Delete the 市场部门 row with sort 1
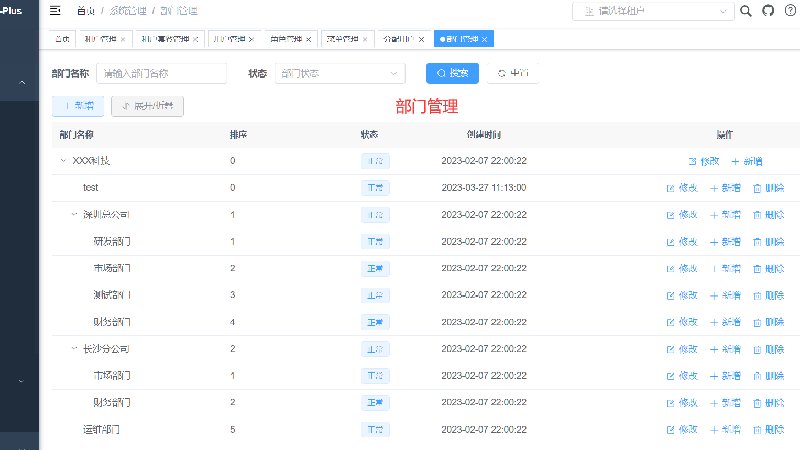The width and height of the screenshot is (800, 450). click(x=768, y=376)
